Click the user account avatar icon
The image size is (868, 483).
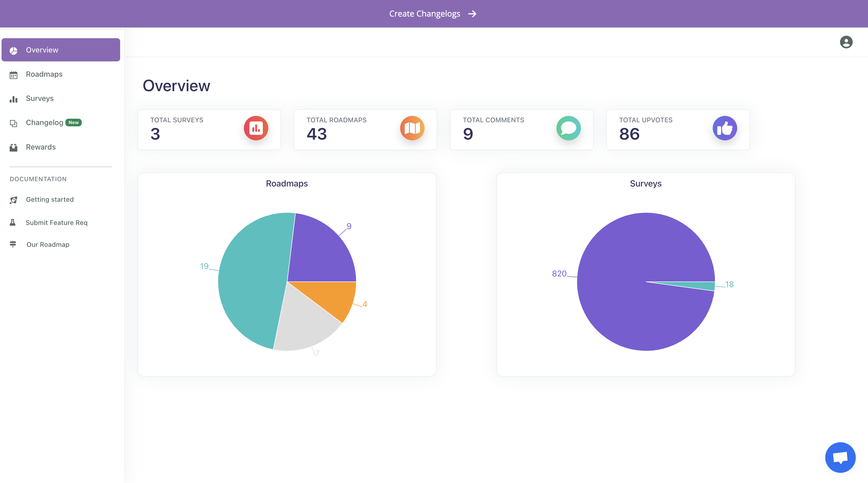[846, 42]
